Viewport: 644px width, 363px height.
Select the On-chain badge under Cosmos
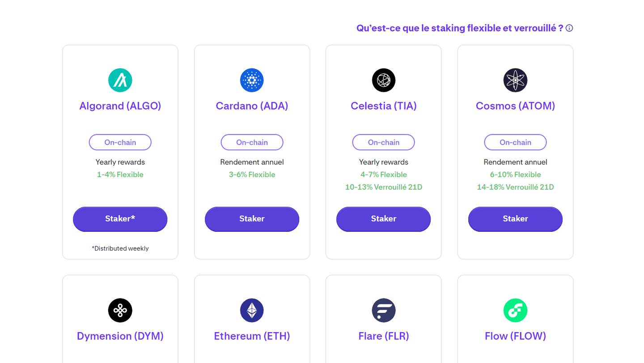coord(515,142)
